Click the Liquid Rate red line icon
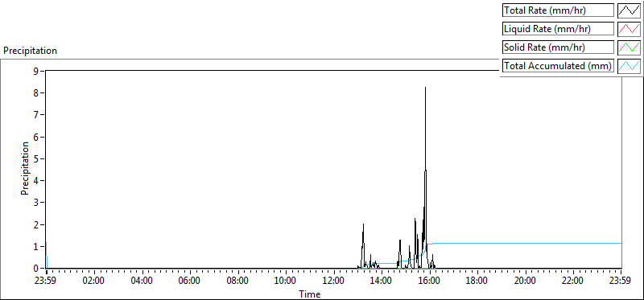Image resolution: width=644 pixels, height=300 pixels. 629,29
